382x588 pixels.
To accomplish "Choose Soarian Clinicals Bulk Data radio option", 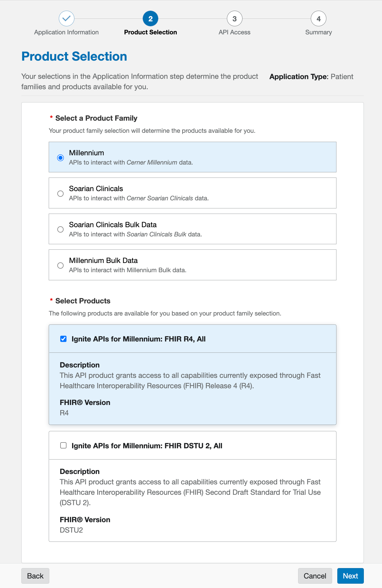I will click(x=61, y=229).
